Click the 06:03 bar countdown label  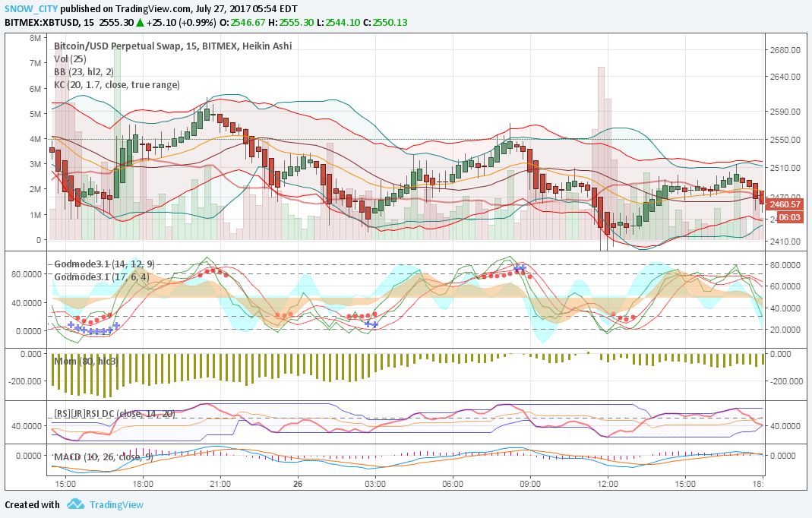point(789,217)
